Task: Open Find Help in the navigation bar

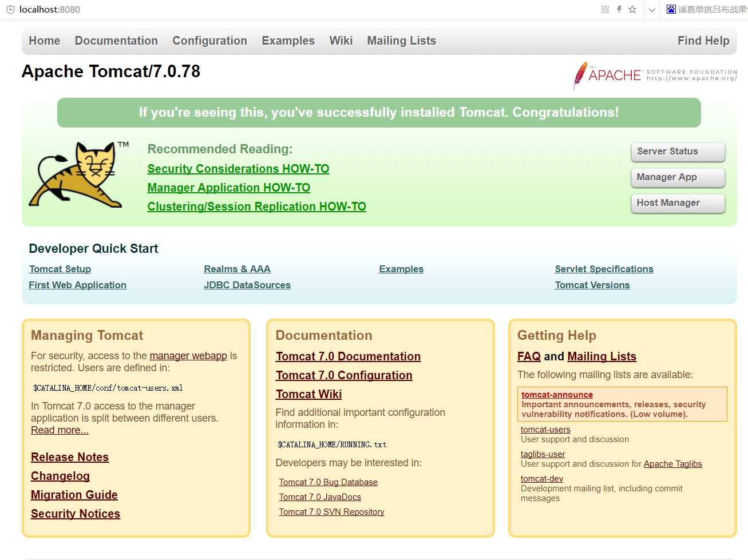Action: (703, 41)
